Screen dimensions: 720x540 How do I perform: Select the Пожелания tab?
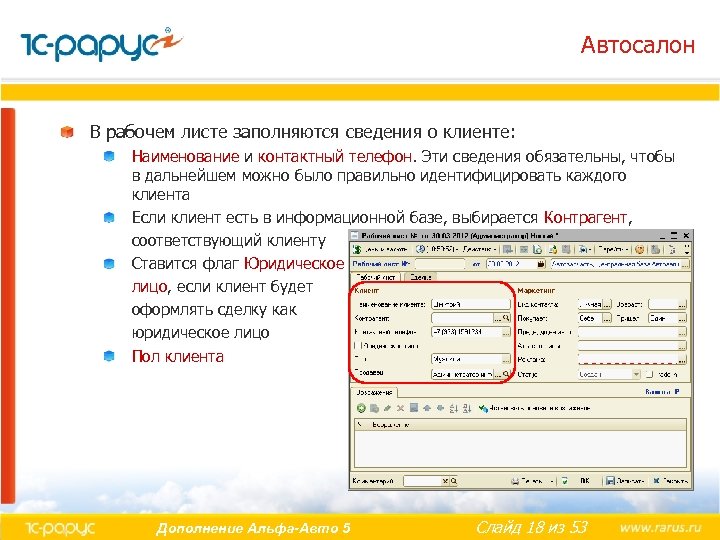(374, 392)
